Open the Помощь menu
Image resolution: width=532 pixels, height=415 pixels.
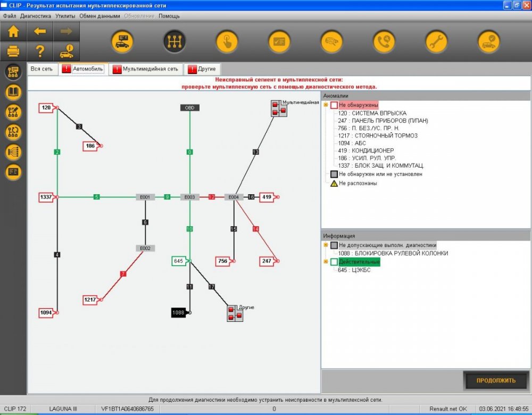(x=169, y=16)
